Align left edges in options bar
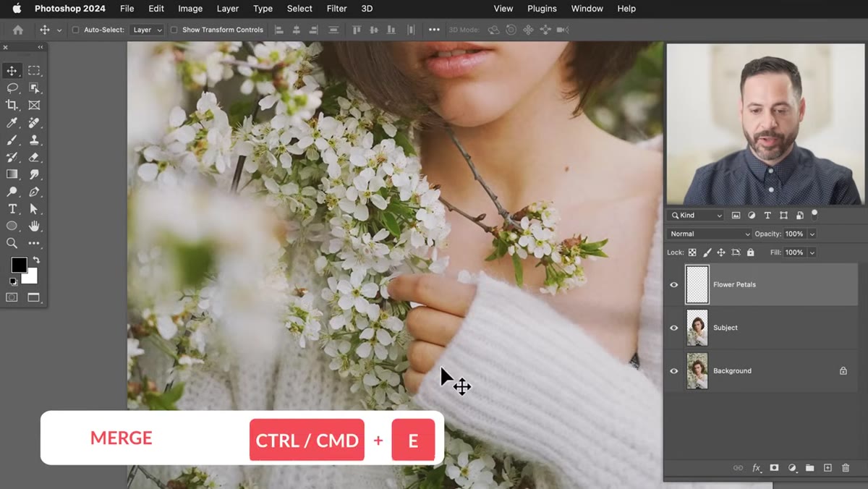Image resolution: width=868 pixels, height=489 pixels. (279, 30)
